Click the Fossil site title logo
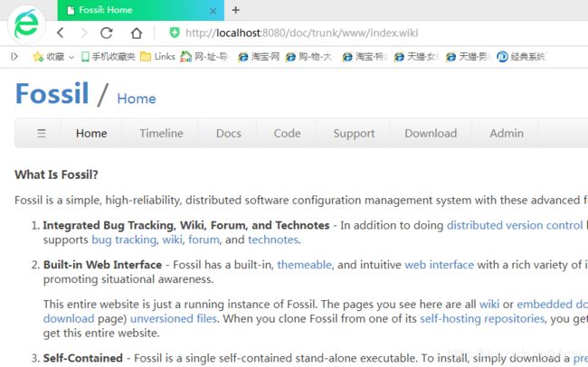 52,93
